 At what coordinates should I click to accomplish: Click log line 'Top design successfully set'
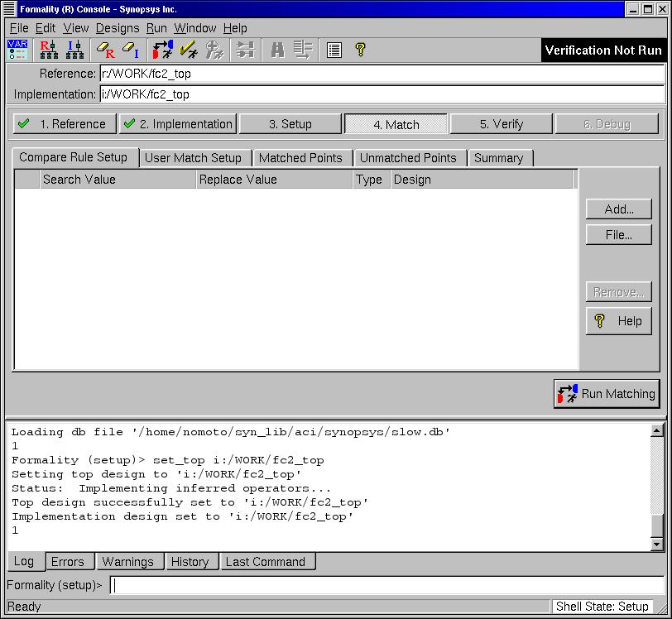coord(190,502)
